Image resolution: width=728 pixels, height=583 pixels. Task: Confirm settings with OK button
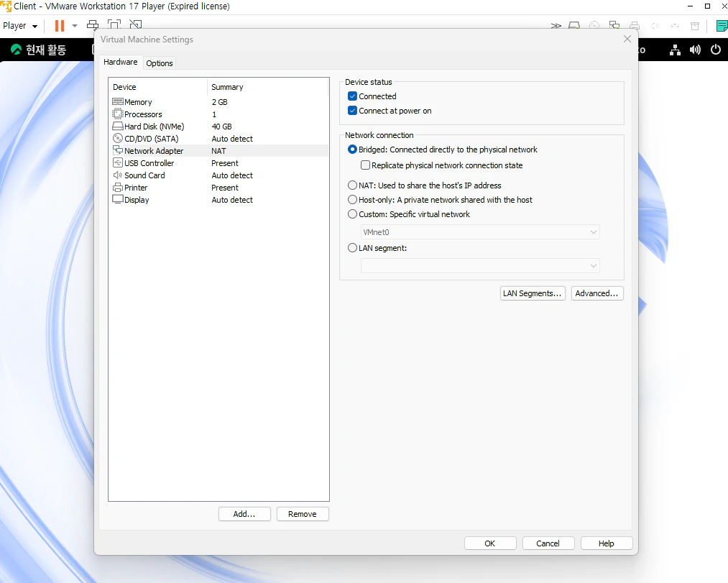click(490, 543)
